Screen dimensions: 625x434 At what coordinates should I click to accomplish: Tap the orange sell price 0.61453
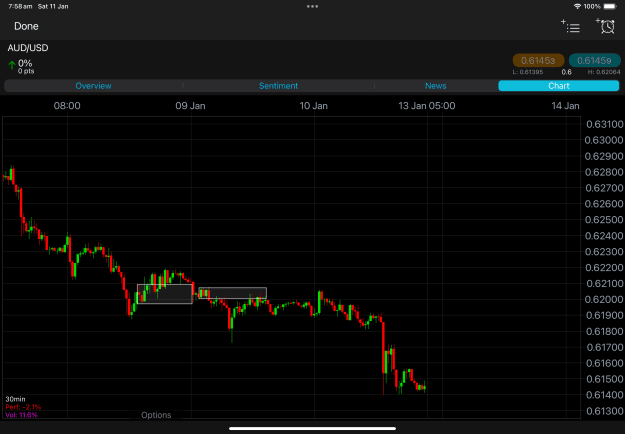tap(538, 61)
